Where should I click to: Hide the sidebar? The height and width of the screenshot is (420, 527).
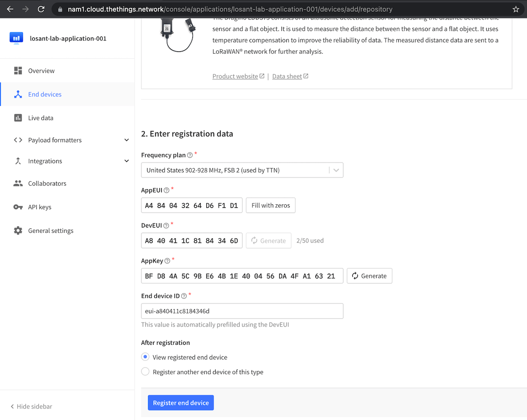coord(31,406)
